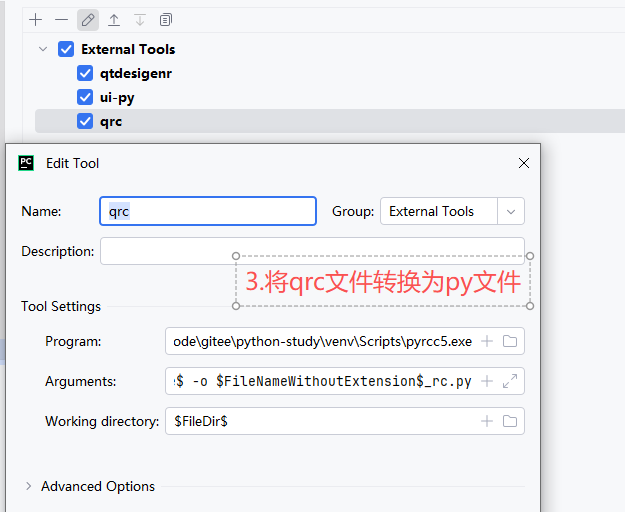Click the PyCharm icon in Edit Tool title
The image size is (625, 512).
26,163
